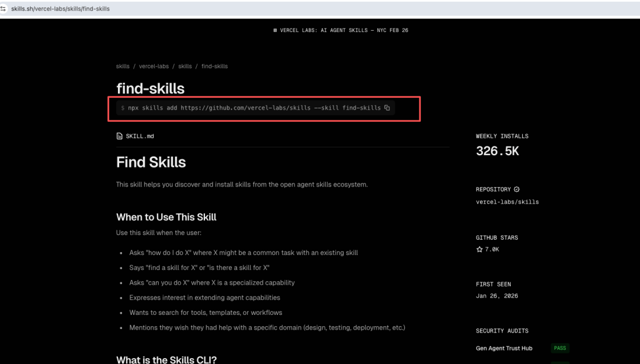The height and width of the screenshot is (364, 640).
Task: Click the 'Use this skill when the user:' line
Action: click(159, 233)
